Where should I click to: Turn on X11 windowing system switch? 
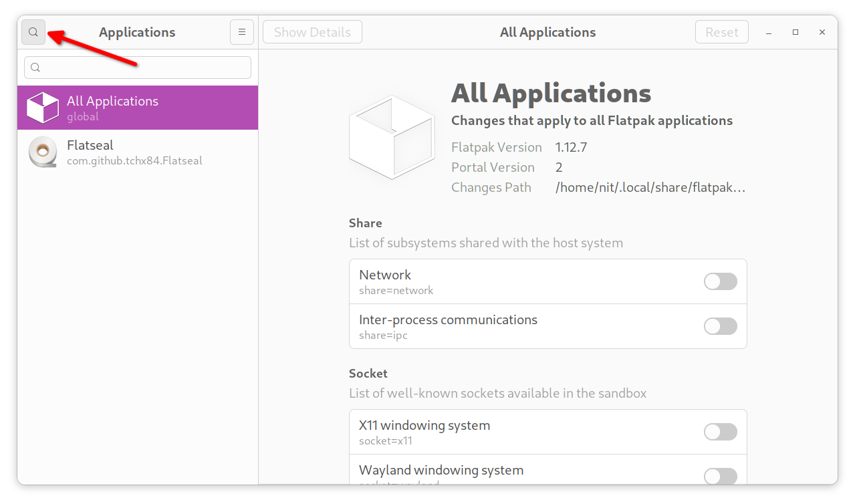tap(721, 432)
